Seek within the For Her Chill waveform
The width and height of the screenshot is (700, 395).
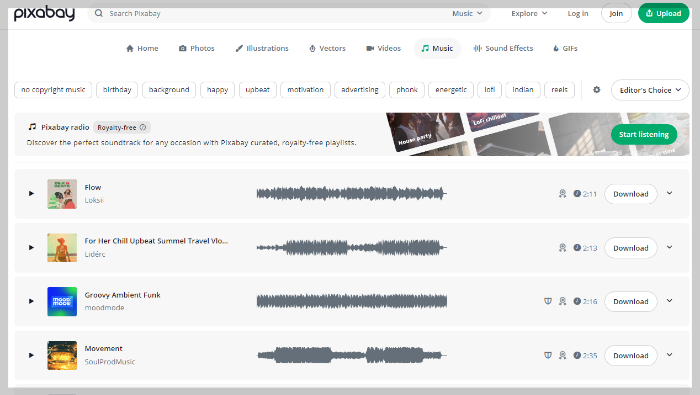[352, 248]
